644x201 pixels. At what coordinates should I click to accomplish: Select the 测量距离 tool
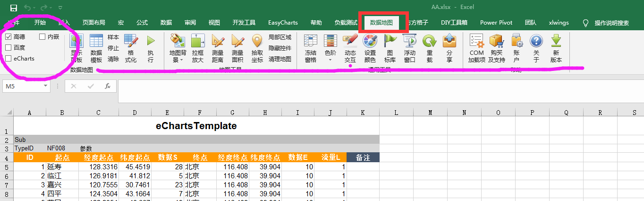(218, 48)
